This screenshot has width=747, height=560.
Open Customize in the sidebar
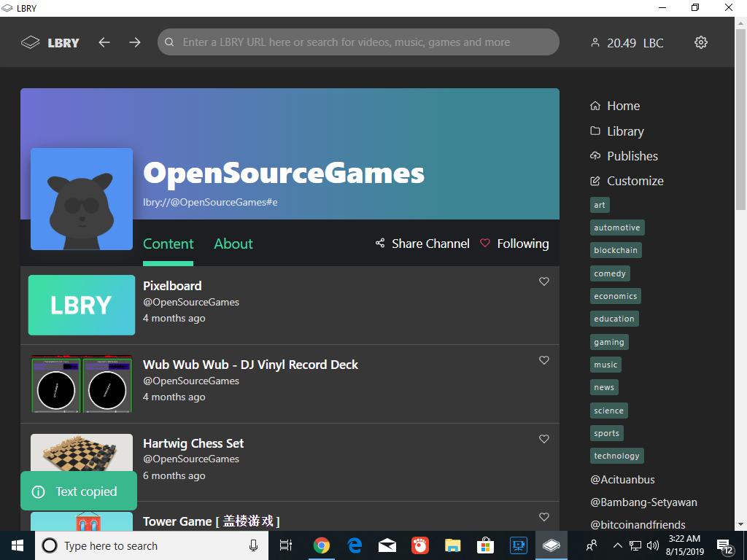click(x=627, y=181)
